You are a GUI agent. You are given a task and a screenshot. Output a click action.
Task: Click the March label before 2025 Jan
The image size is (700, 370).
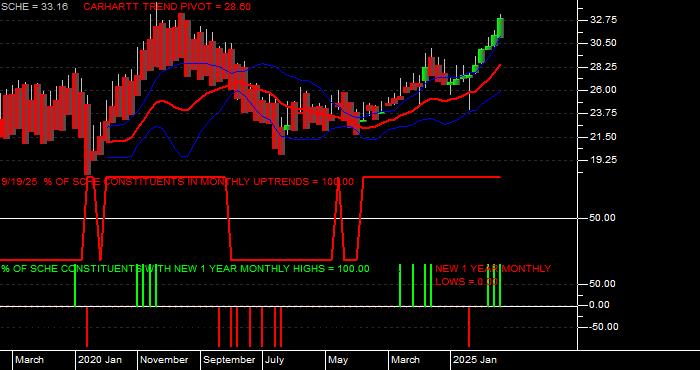pos(406,360)
